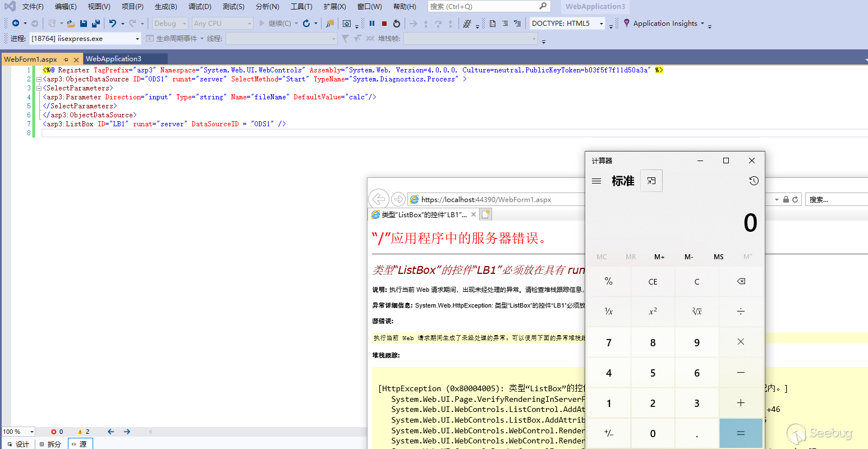Image resolution: width=868 pixels, height=449 pixels.
Task: Click the Restart debugging icon
Action: (397, 24)
